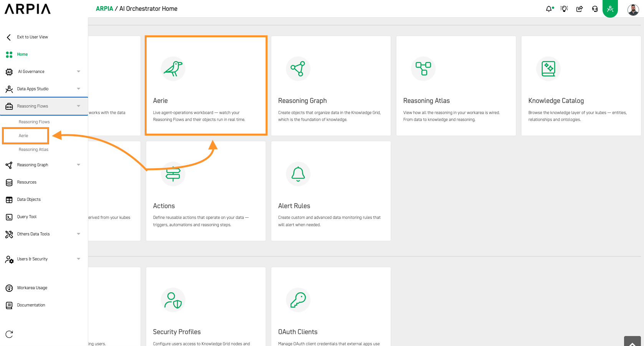Open Data Objects from the sidebar

coord(29,199)
